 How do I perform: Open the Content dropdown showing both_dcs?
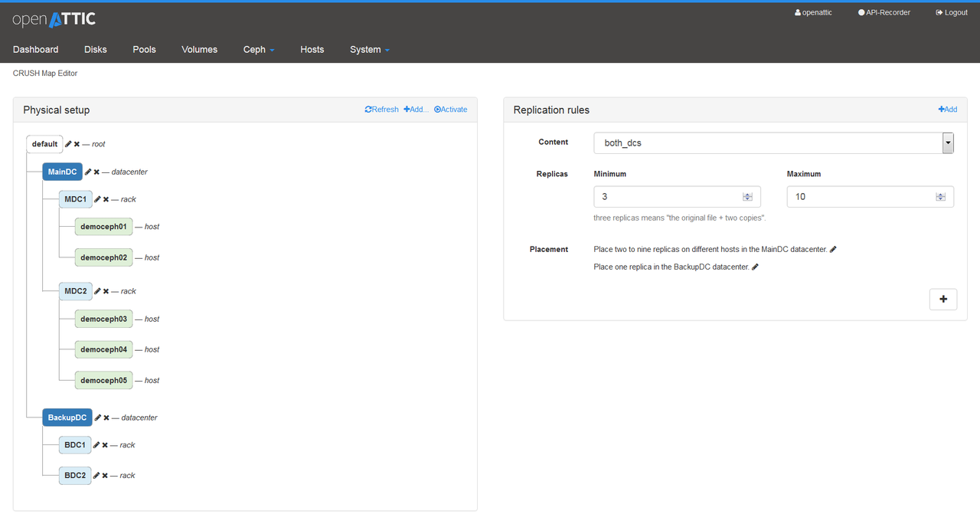[x=774, y=143]
